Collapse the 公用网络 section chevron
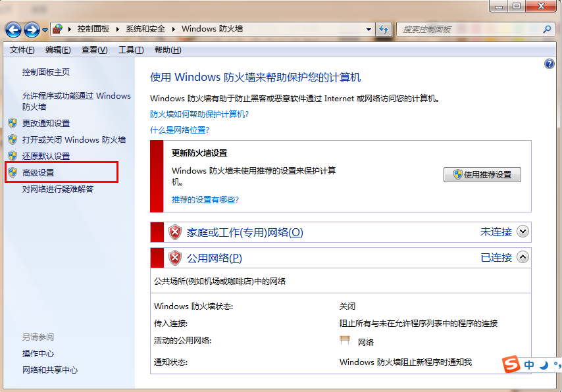Viewport: 562px width, 392px height. point(523,257)
